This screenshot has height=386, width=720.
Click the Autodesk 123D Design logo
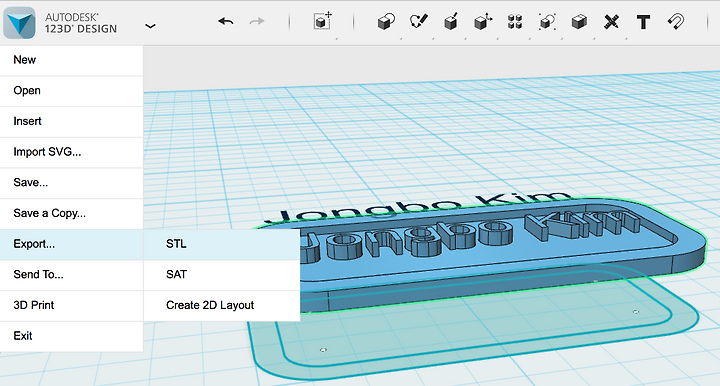tap(19, 22)
